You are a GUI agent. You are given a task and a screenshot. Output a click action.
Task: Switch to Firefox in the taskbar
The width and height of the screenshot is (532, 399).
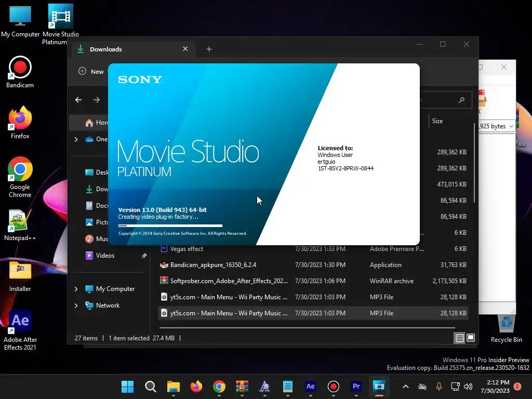(196, 387)
